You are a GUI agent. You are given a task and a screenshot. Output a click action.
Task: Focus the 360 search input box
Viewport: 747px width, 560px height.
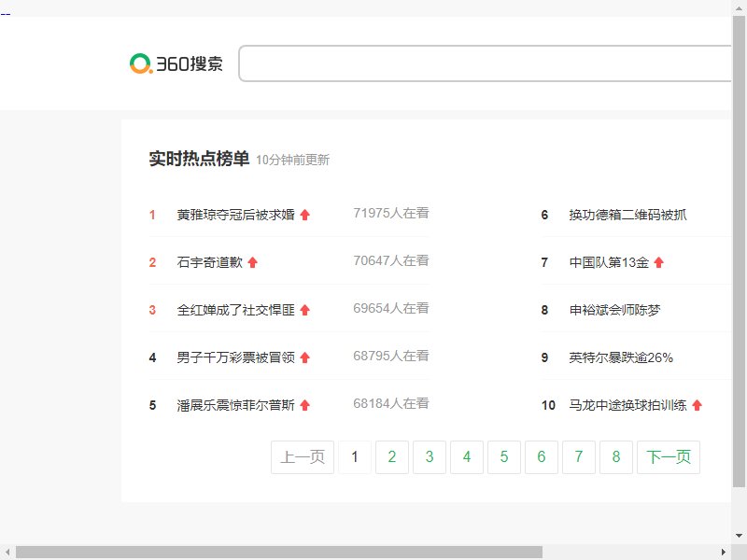coord(485,63)
